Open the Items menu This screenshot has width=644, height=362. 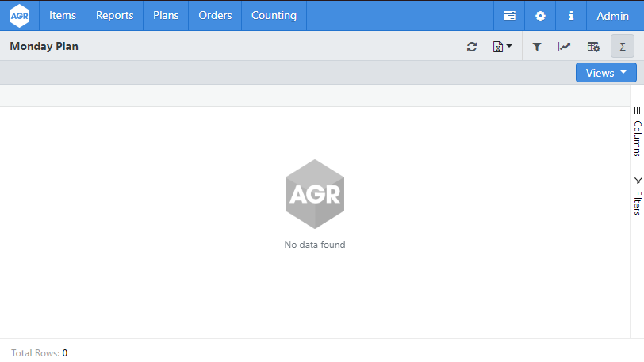pos(63,16)
